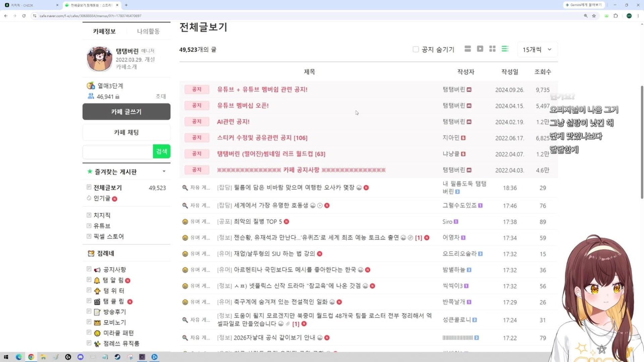Open the Chrome extensions puzzle icon
This screenshot has width=644, height=362.
coord(616,16)
